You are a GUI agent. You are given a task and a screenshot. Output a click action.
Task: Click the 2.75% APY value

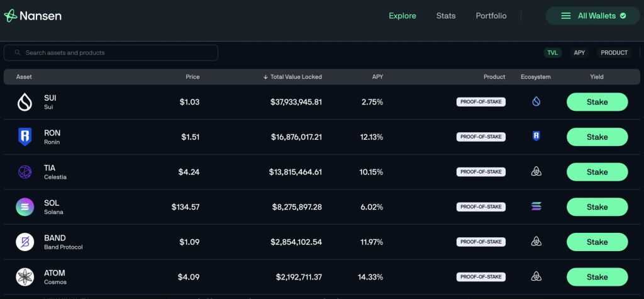coord(372,102)
